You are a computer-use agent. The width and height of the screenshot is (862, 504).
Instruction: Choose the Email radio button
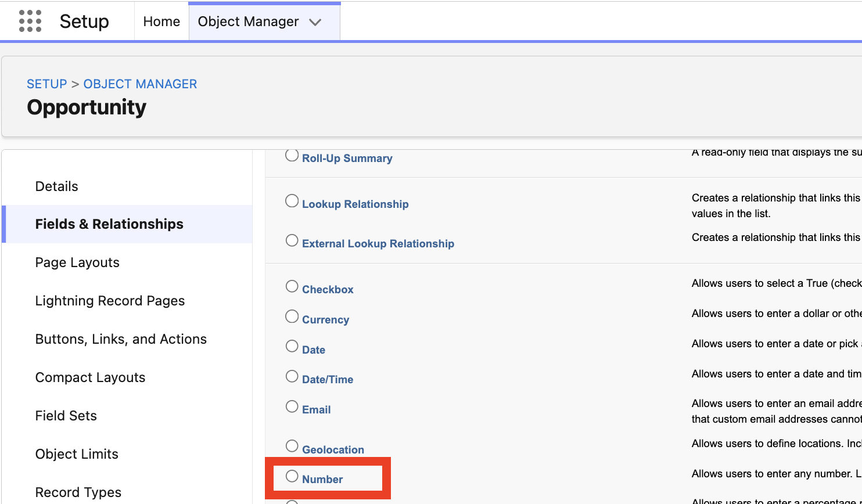292,406
